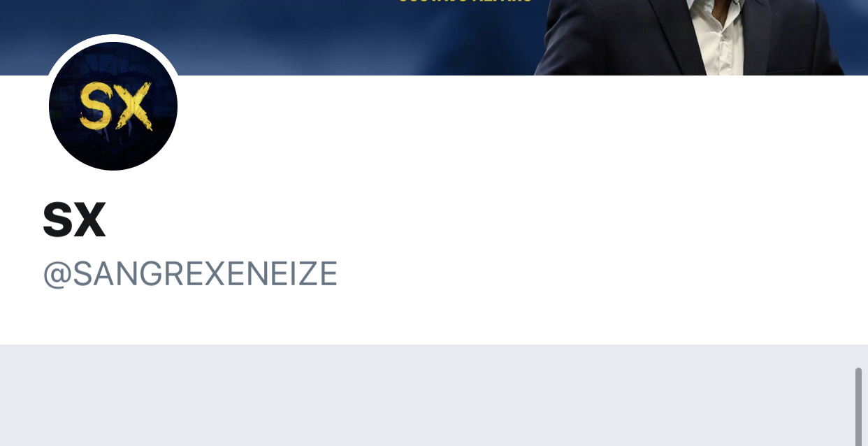Click the @ symbol of the handle
The image size is (868, 446).
coord(57,275)
